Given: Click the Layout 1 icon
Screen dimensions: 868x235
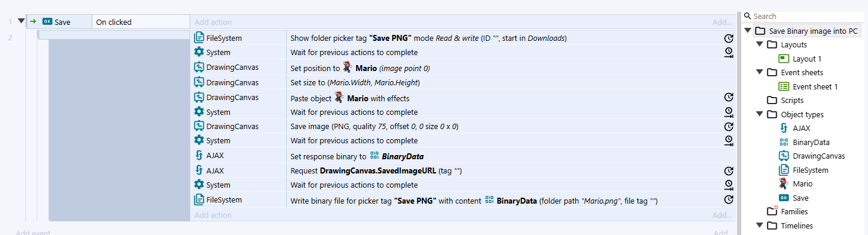Looking at the screenshot, I should tap(783, 59).
